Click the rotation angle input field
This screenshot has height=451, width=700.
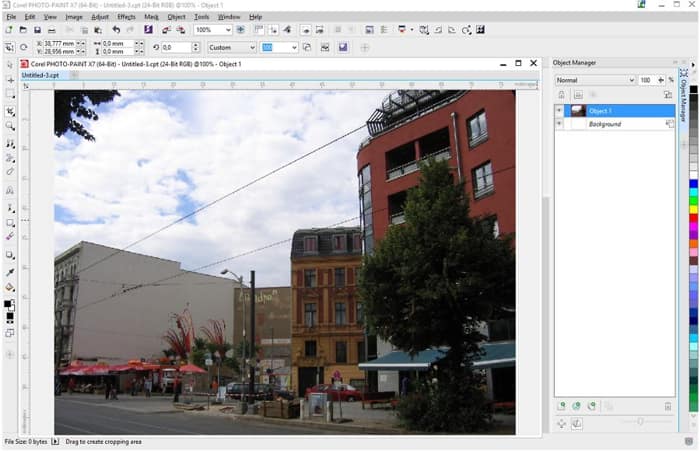[x=178, y=47]
